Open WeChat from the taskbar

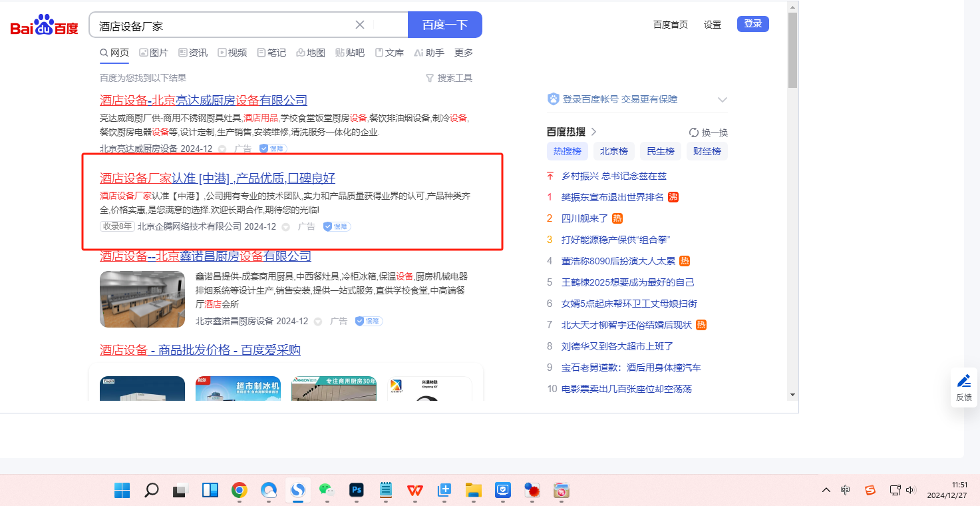click(326, 491)
